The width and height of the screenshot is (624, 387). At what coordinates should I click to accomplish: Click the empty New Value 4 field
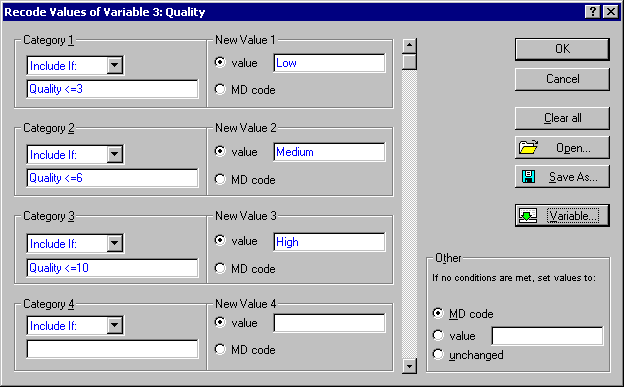[x=330, y=323]
